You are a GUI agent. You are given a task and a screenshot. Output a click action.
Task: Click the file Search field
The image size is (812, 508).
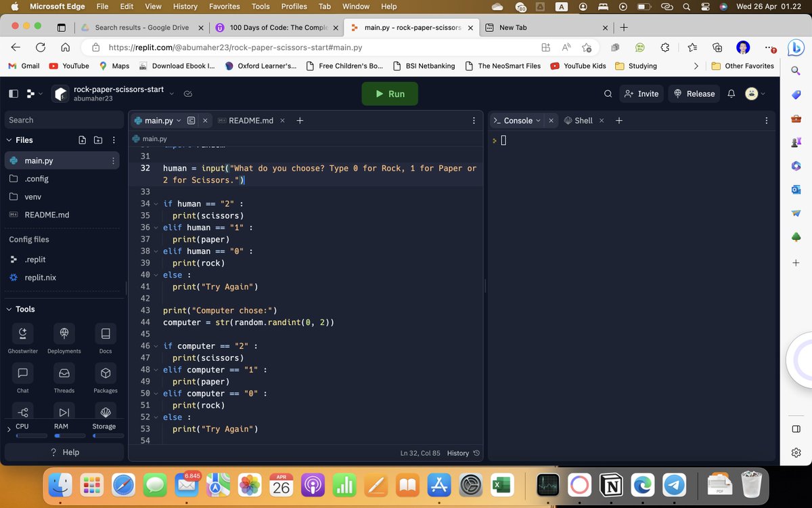[64, 120]
